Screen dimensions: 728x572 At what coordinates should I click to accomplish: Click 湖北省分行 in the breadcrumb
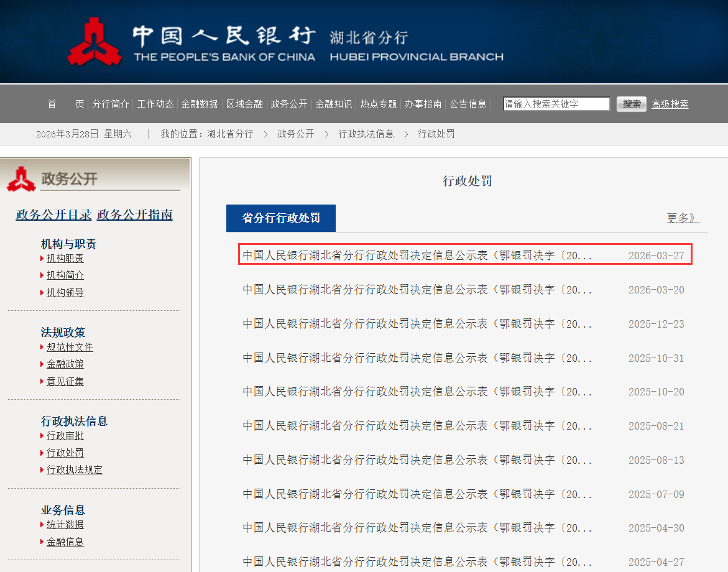pyautogui.click(x=230, y=134)
